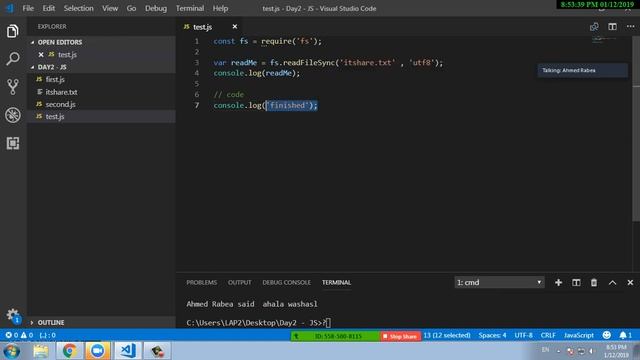
Task: Change indentation via Spaces: 4
Action: [492, 335]
